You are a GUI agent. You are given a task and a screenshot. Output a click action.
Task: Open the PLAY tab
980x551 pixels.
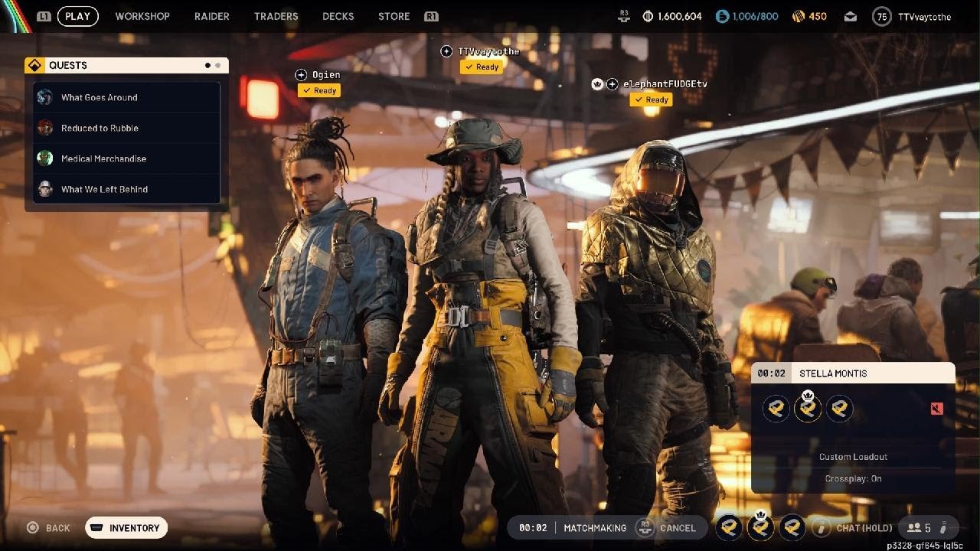coord(77,16)
